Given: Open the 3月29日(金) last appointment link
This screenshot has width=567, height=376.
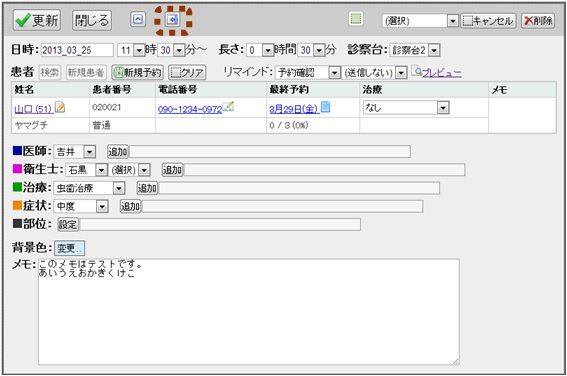Looking at the screenshot, I should pos(294,108).
